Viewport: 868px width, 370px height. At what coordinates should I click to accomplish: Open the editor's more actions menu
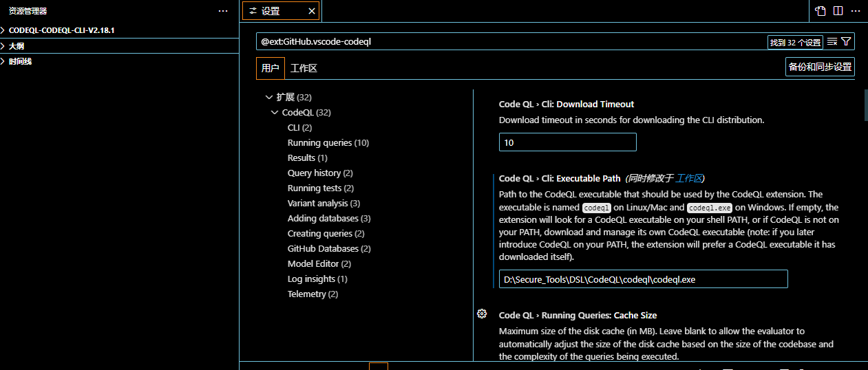[856, 11]
